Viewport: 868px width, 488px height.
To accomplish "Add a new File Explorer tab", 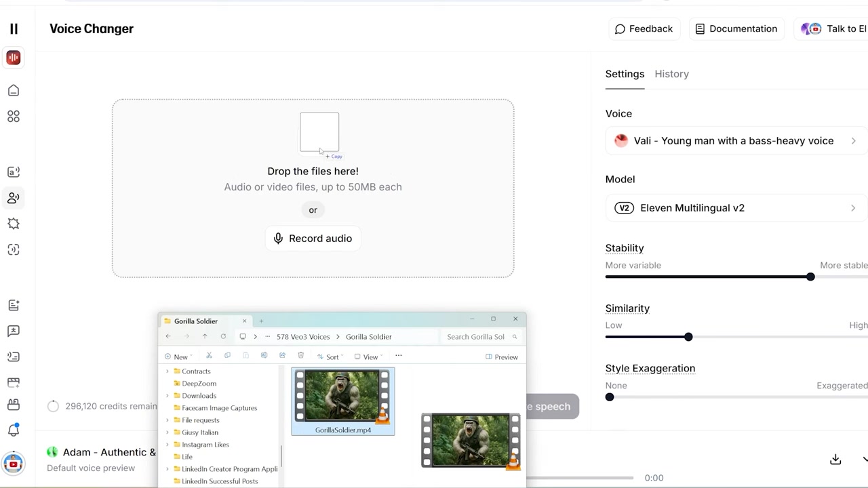I will (x=261, y=321).
